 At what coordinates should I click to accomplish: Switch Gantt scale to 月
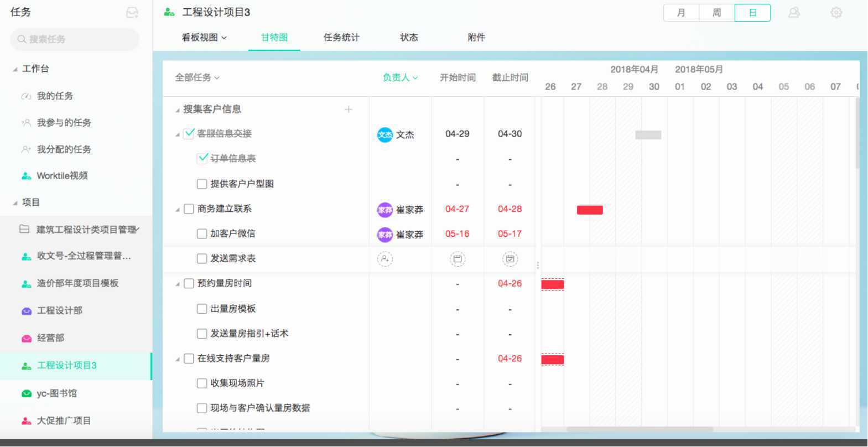681,13
